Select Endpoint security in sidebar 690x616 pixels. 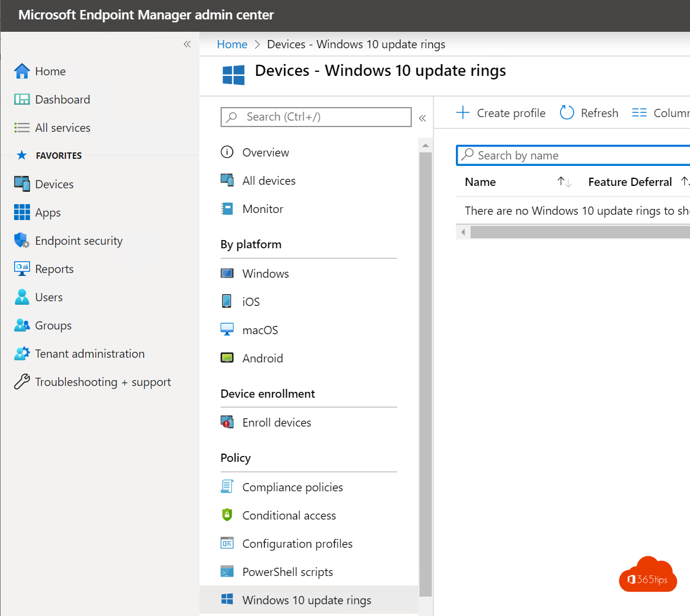tap(79, 241)
